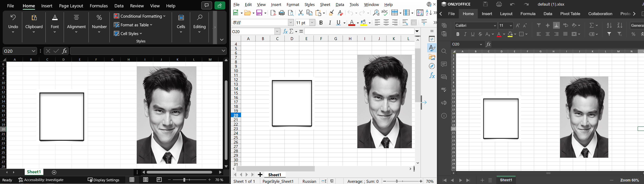Image resolution: width=644 pixels, height=184 pixels.
Task: Toggle bold formatting in ONLYOFFICE toolbar
Action: [458, 34]
